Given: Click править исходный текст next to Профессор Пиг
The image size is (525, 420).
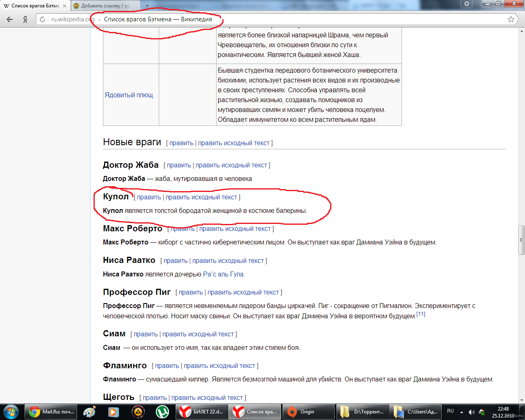Looking at the screenshot, I should click(243, 292).
